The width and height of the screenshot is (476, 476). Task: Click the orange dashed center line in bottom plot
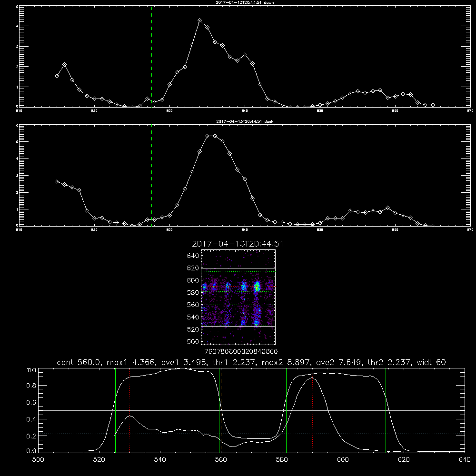coord(221,410)
